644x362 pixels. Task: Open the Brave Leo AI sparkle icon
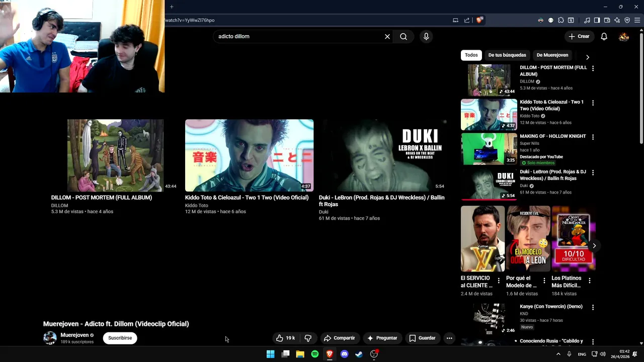(617, 20)
